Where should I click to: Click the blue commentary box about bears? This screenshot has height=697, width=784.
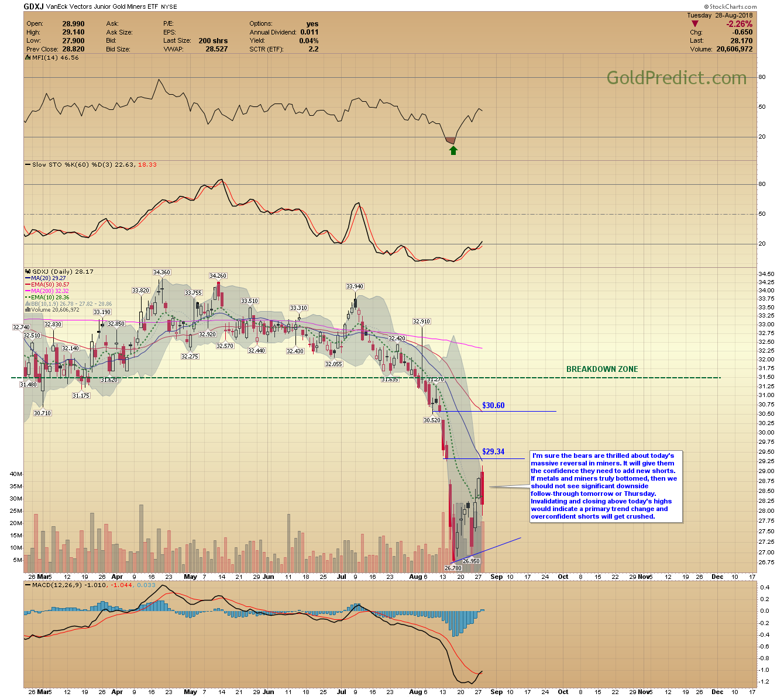606,486
